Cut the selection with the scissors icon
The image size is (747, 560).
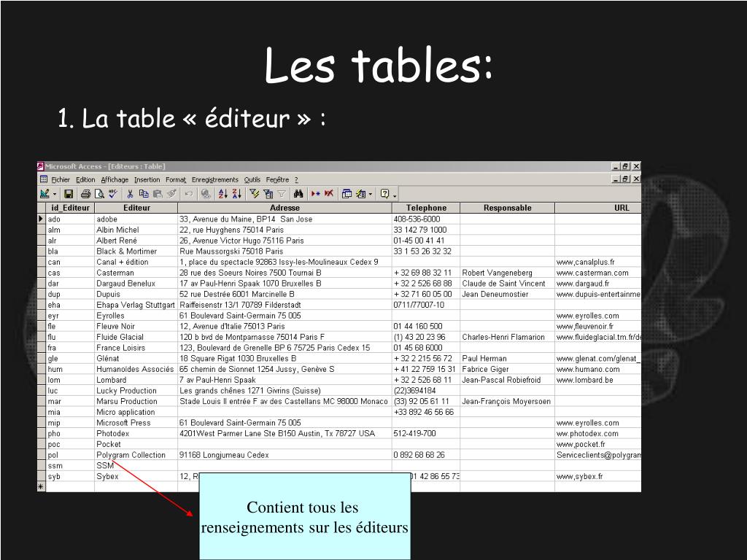130,194
